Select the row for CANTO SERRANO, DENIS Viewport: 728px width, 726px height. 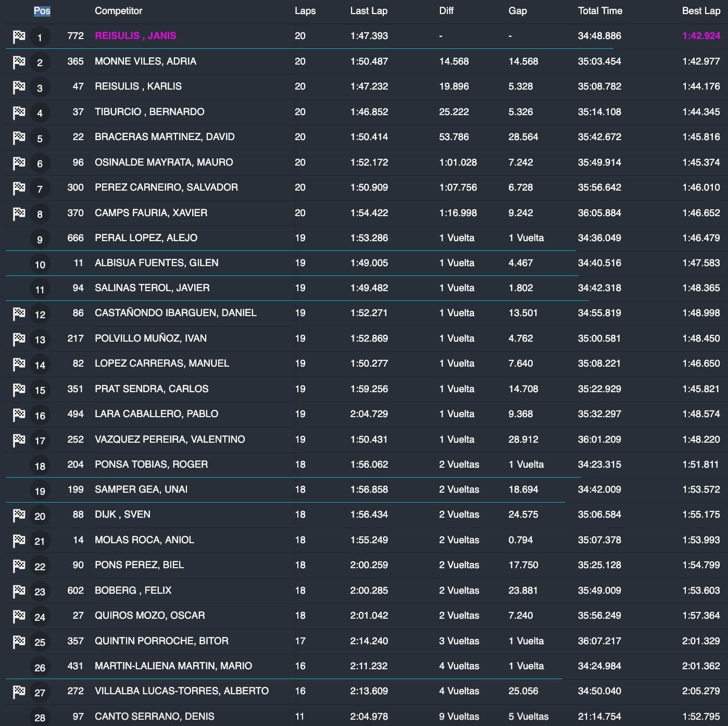coord(154,717)
